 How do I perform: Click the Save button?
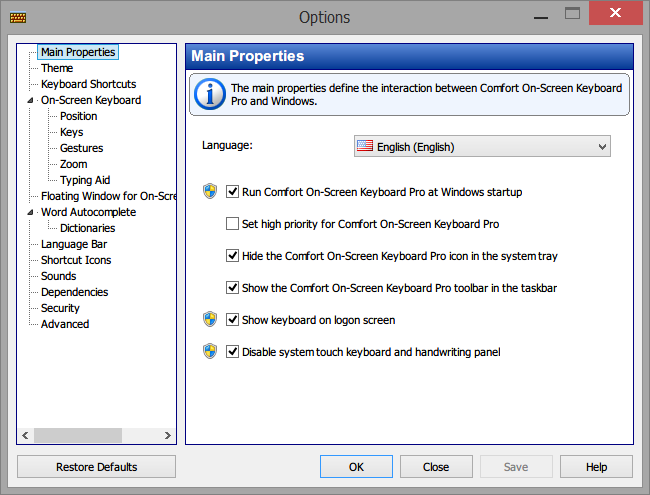pos(516,467)
